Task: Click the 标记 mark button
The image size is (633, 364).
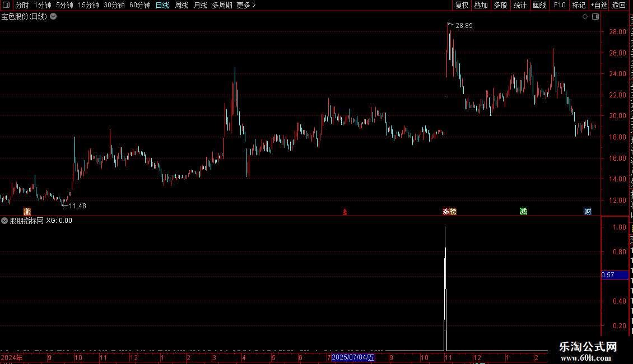Action: tap(579, 5)
